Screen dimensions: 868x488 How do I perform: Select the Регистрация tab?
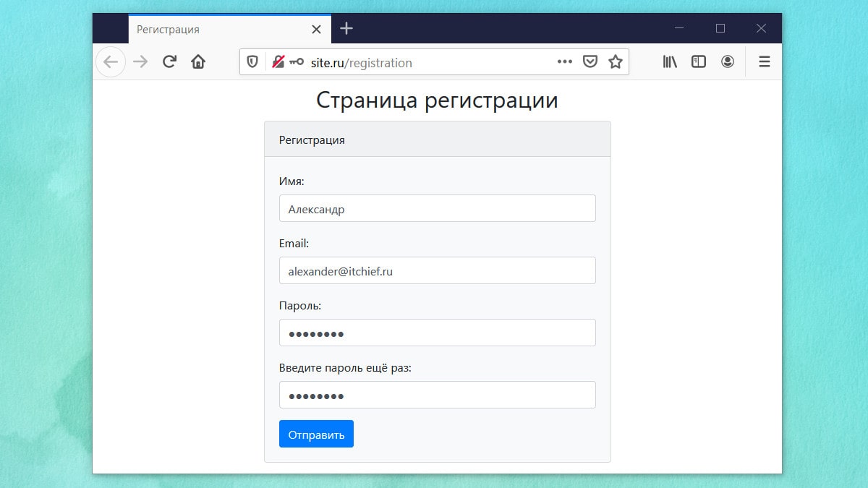tap(229, 29)
